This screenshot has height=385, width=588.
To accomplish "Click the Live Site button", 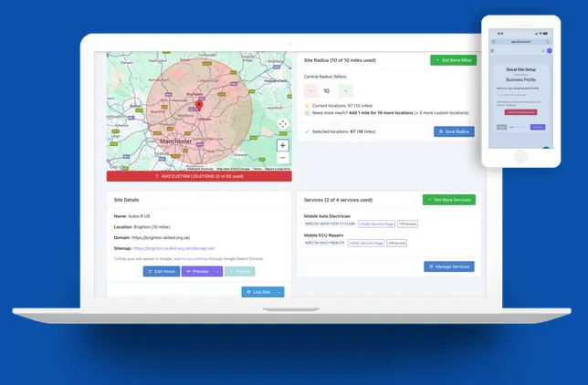I will [x=258, y=292].
